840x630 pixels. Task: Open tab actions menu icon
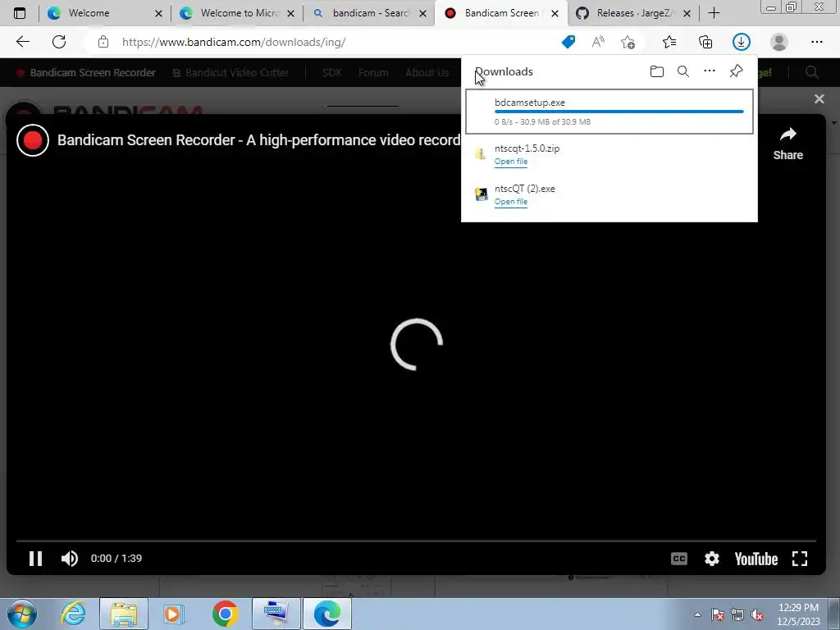tap(20, 13)
